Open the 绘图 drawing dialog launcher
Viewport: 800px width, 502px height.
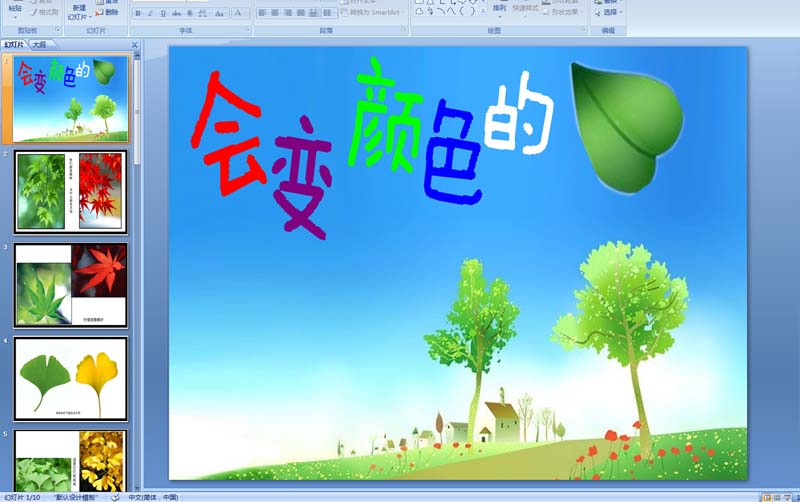coord(583,30)
